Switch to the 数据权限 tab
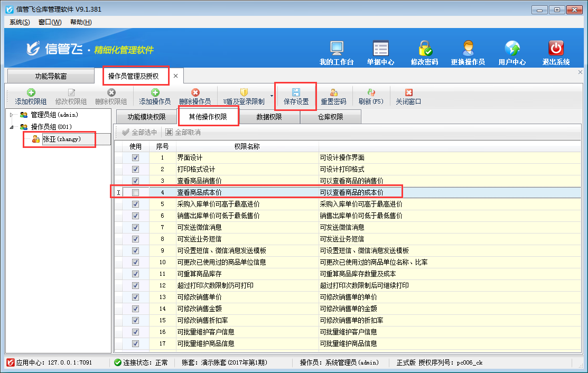Viewport: 588px width, 373px height. pyautogui.click(x=269, y=117)
